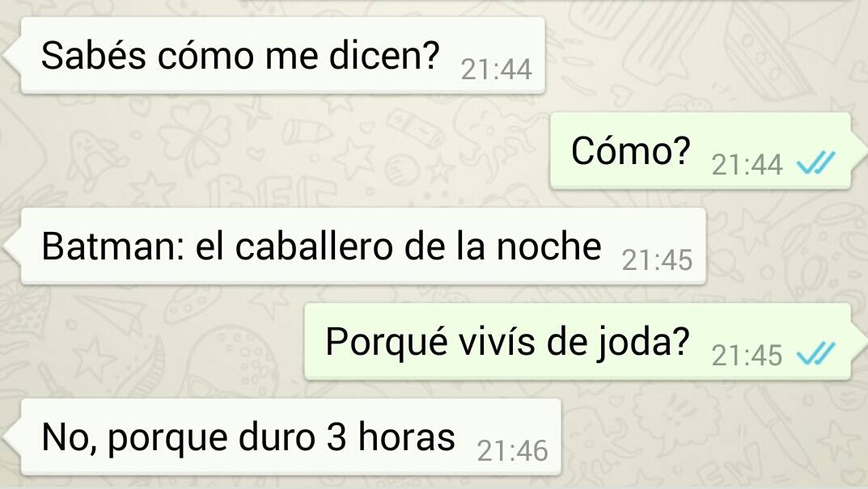868x489 pixels.
Task: Click the text "3 horas" in the last message
Action: pos(391,437)
